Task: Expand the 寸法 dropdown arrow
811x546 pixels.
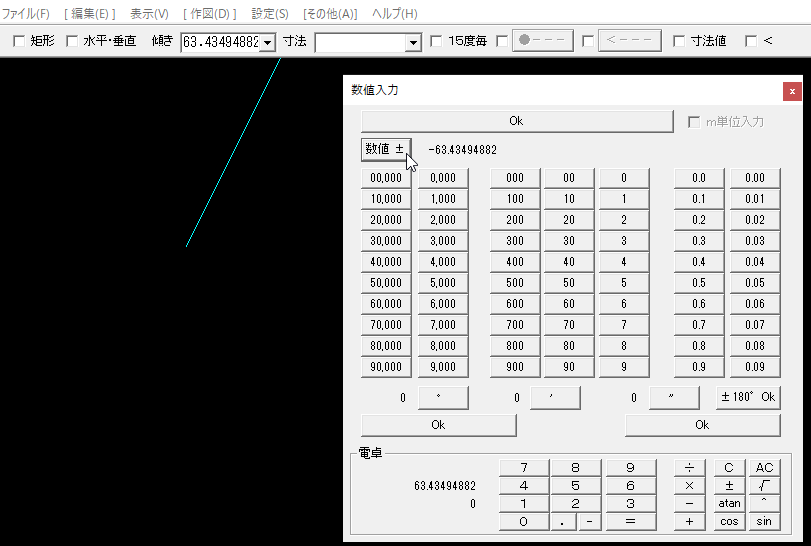Action: [413, 42]
